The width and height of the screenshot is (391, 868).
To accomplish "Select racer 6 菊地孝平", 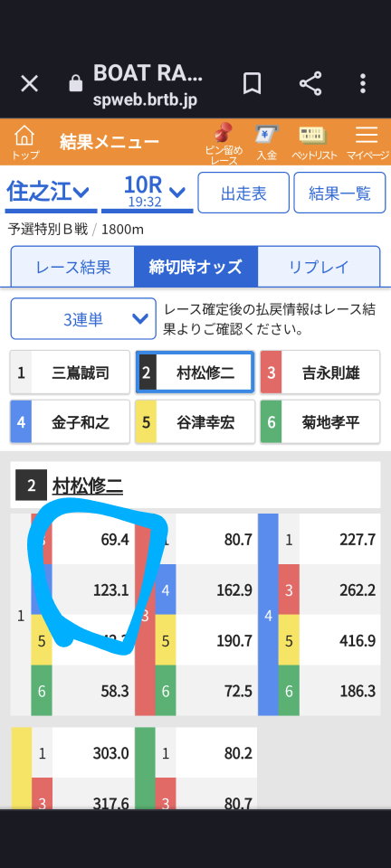I will click(320, 423).
